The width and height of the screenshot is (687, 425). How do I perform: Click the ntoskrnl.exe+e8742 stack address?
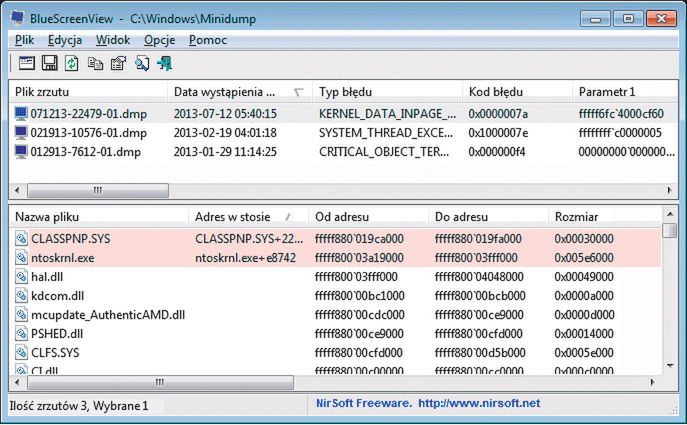tap(245, 258)
